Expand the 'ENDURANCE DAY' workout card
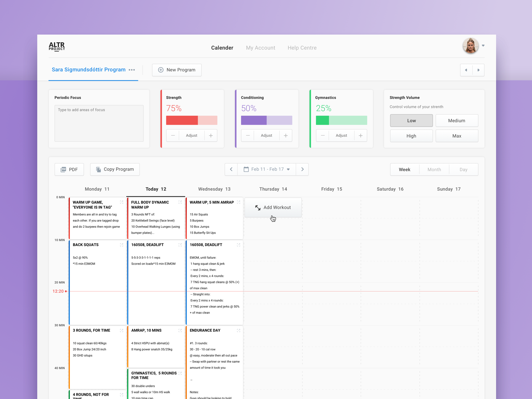532x399 pixels. 238,331
